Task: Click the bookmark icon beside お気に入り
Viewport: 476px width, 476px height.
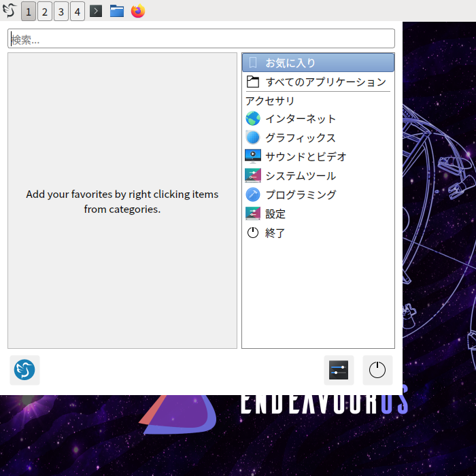Action: pos(253,63)
